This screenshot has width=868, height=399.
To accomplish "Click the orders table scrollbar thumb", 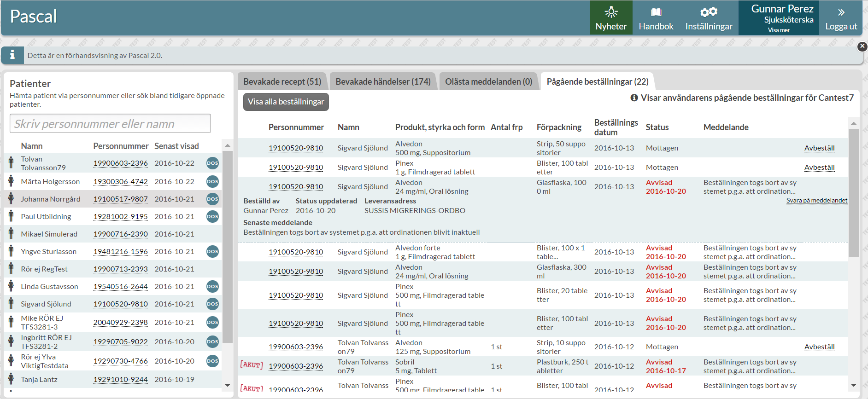I will click(854, 193).
